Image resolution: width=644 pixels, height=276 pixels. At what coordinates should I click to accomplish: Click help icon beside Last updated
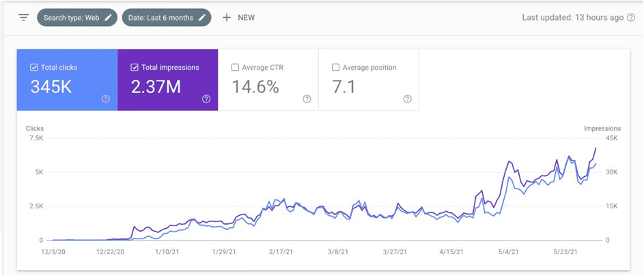630,18
